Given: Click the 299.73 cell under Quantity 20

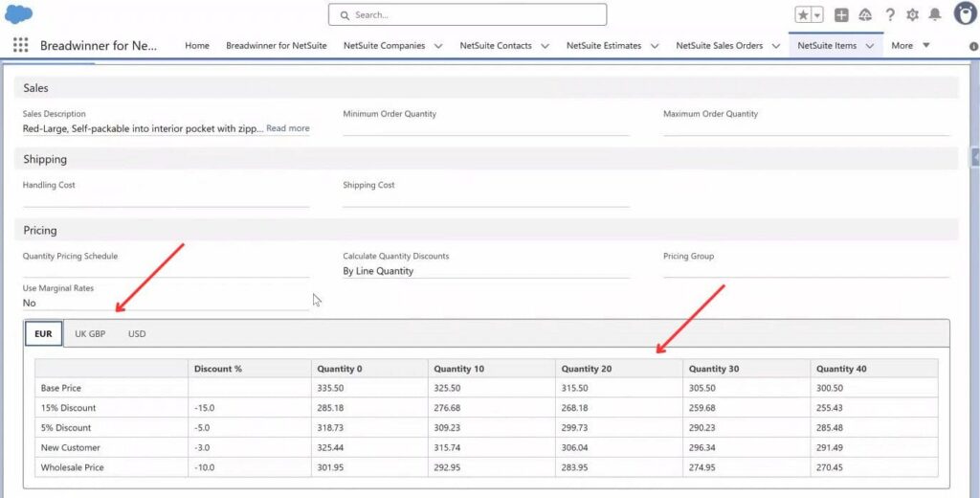Looking at the screenshot, I should click(x=619, y=428).
